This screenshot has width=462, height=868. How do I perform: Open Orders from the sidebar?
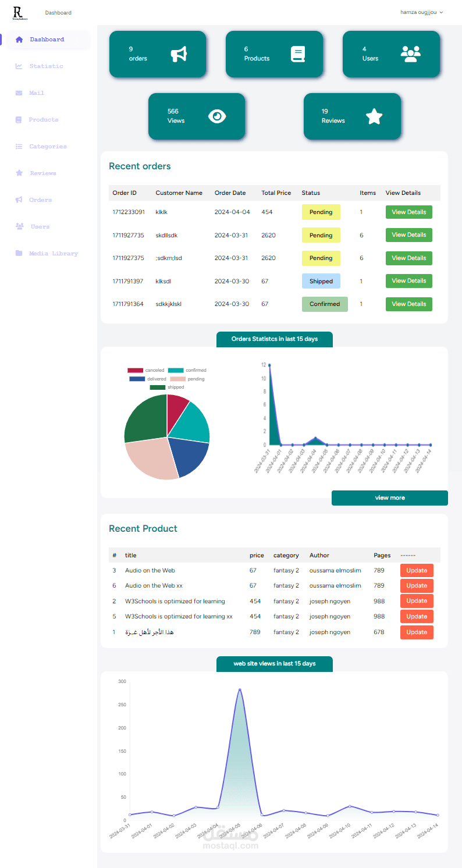tap(41, 200)
